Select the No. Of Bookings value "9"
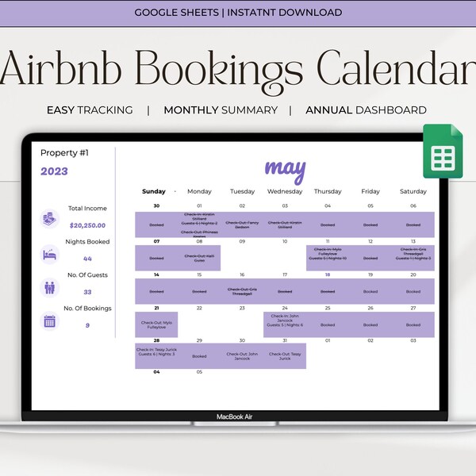Screen dimensions: 476x476 tap(87, 325)
